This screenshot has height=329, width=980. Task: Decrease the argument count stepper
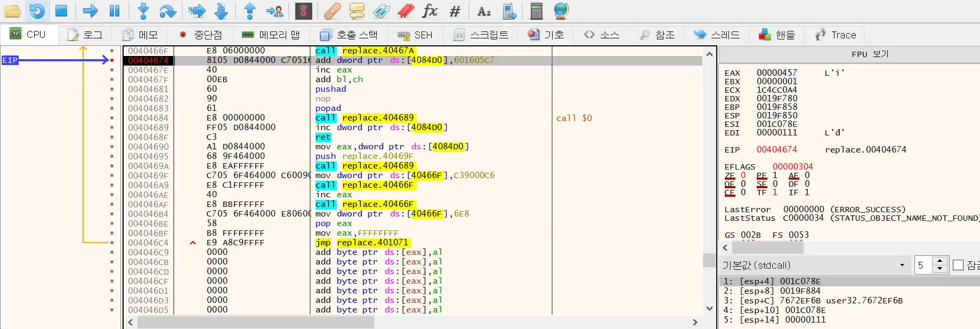[939, 269]
